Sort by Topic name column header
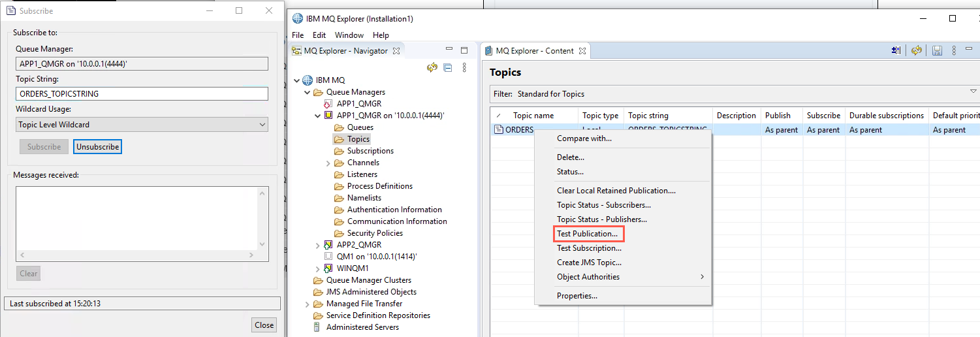The image size is (980, 337). [533, 116]
